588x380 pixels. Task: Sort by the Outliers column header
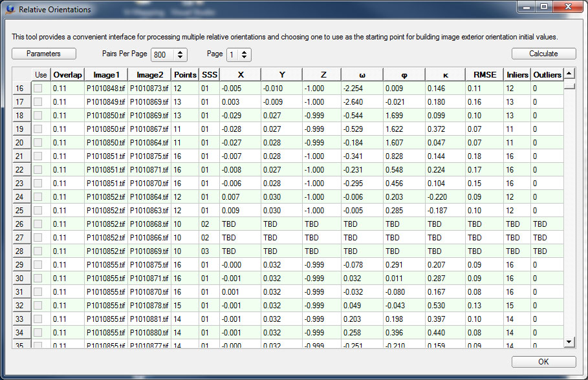point(547,75)
